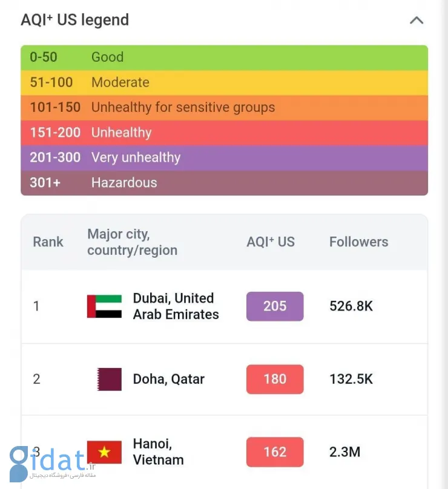Viewport: 448px width, 489px height.
Task: Select the purple Very unhealthy legend bar
Action: 225,158
